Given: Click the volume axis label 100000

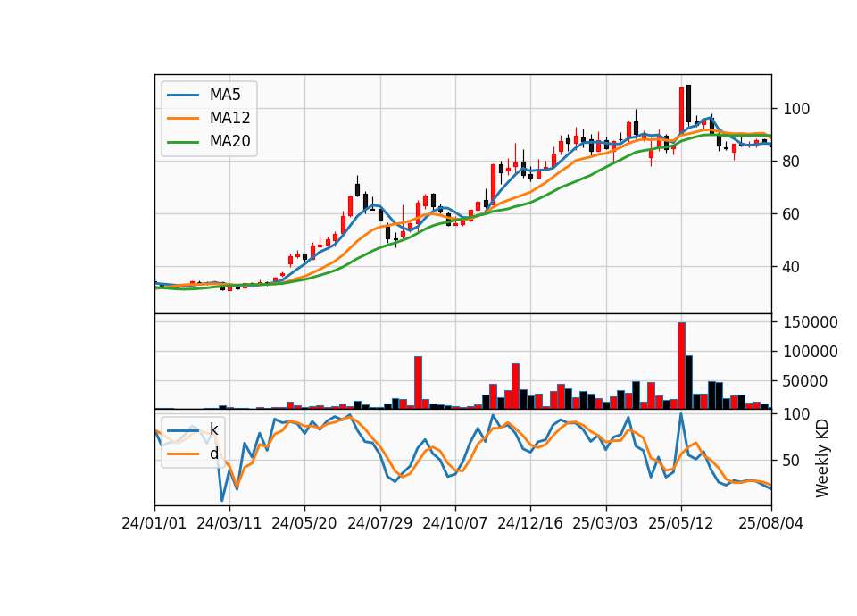Looking at the screenshot, I should (811, 352).
